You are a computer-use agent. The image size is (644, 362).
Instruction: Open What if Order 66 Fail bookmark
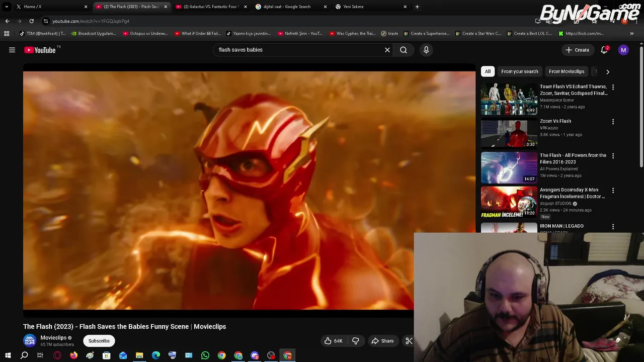pyautogui.click(x=197, y=34)
